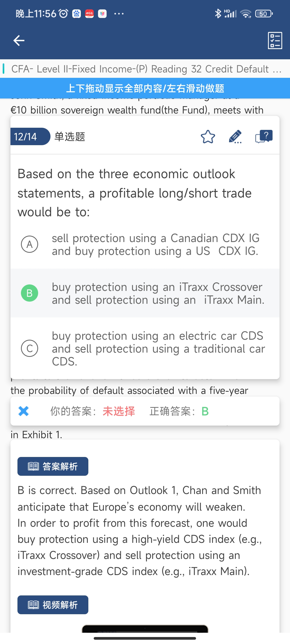Select option B iTraxx Crossover answer
The image size is (290, 644).
pyautogui.click(x=145, y=293)
